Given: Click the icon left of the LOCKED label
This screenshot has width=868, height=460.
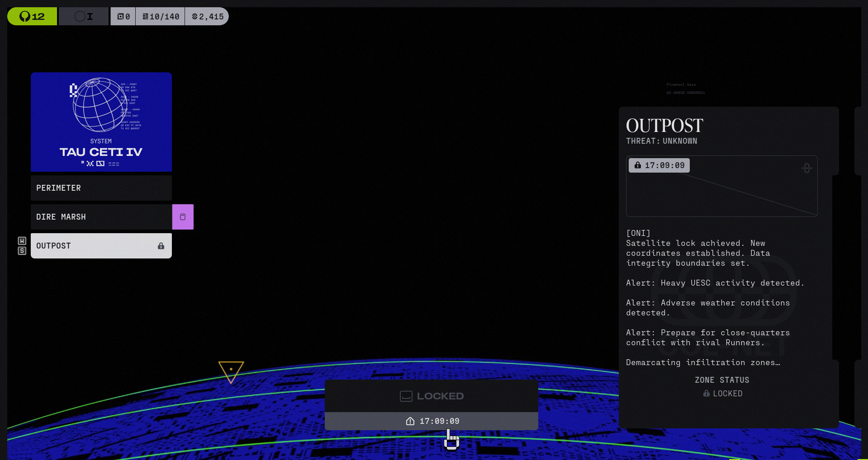Looking at the screenshot, I should [406, 396].
